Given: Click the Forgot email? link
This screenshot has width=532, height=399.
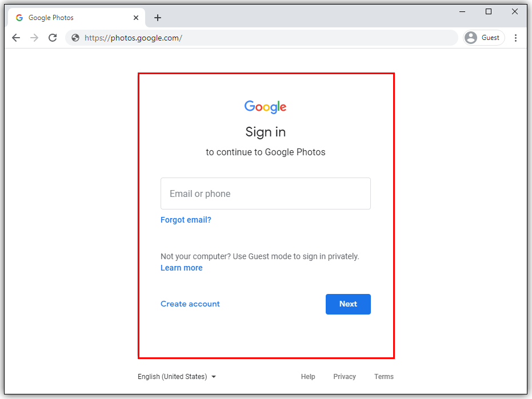Looking at the screenshot, I should (x=186, y=220).
